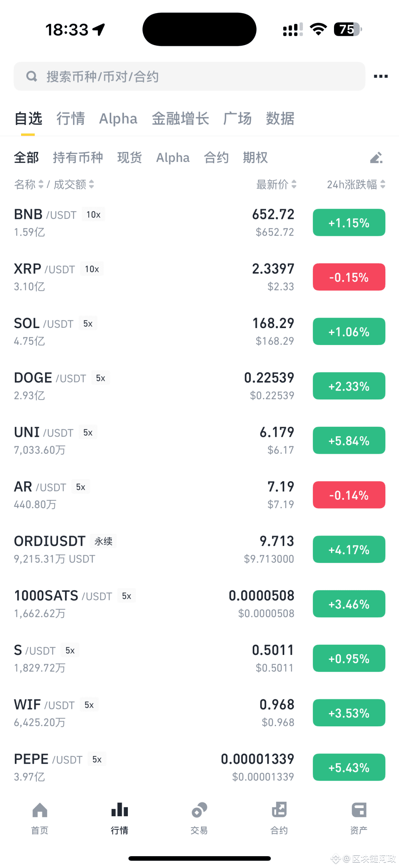Tap BNB +1.15% change button

349,223
